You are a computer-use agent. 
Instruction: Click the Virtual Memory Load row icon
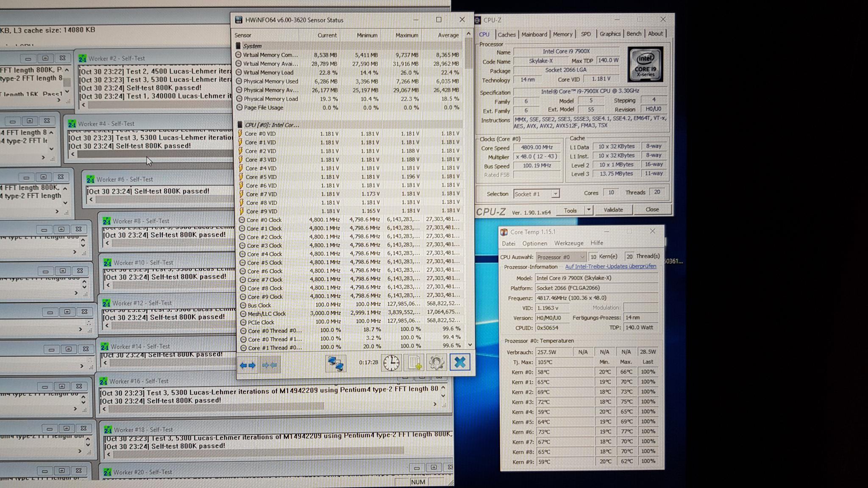coord(239,72)
